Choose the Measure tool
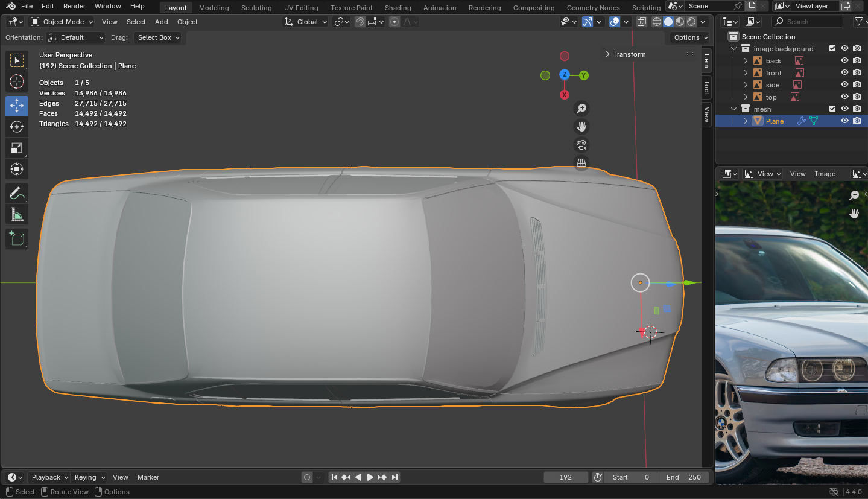The width and height of the screenshot is (868, 499). 17,215
